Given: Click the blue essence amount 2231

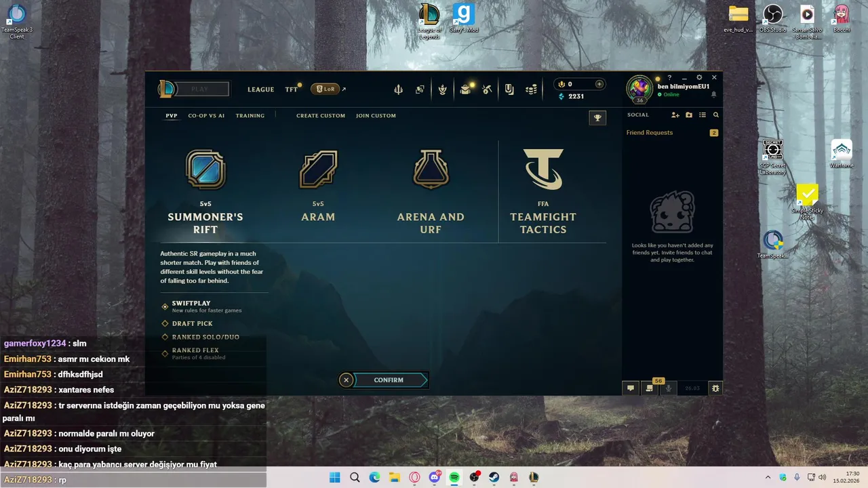Looking at the screenshot, I should [576, 96].
